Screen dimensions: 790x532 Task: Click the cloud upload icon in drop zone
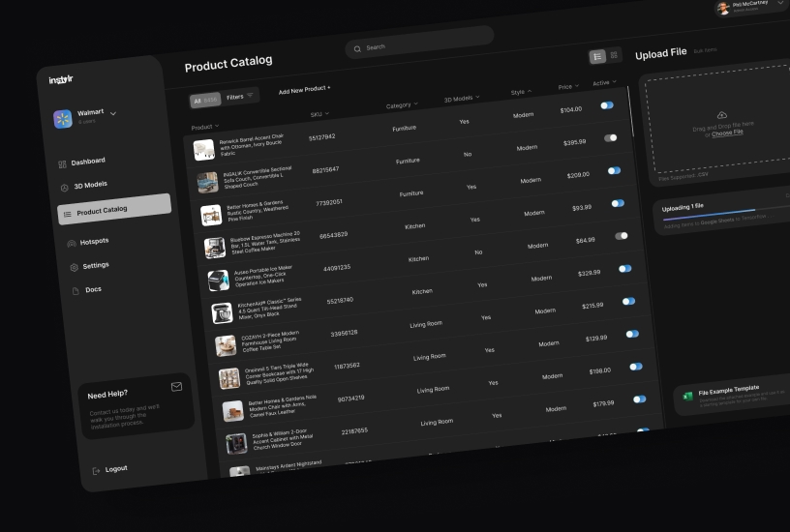coord(721,115)
